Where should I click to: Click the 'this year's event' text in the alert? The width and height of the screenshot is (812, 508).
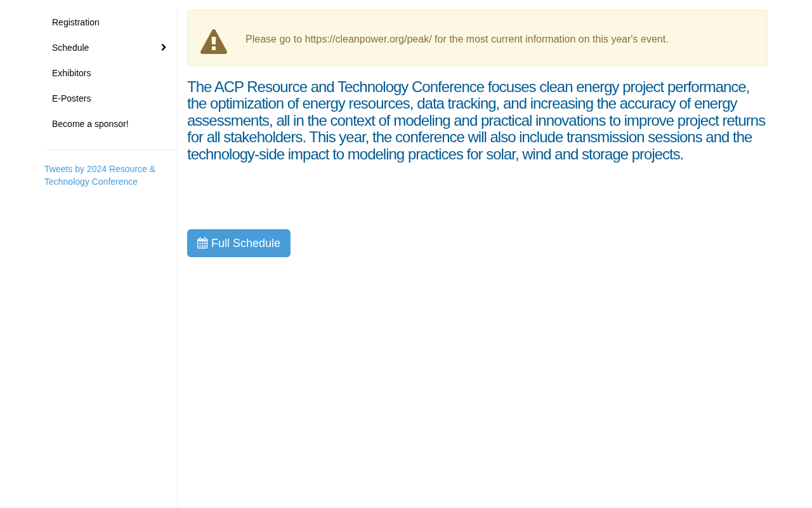click(x=630, y=39)
